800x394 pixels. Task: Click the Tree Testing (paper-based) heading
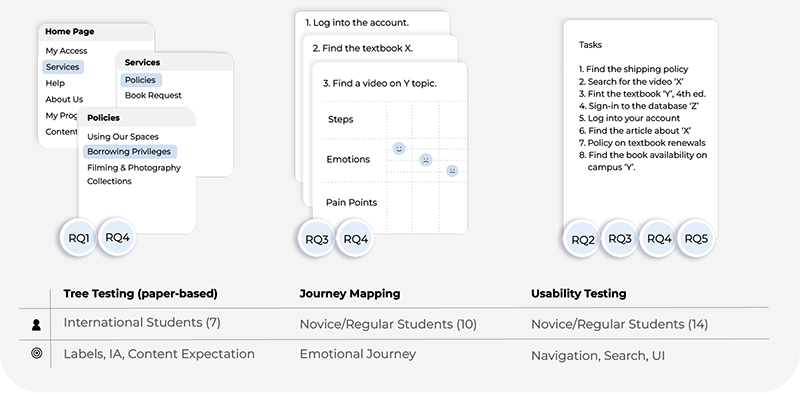pos(140,294)
